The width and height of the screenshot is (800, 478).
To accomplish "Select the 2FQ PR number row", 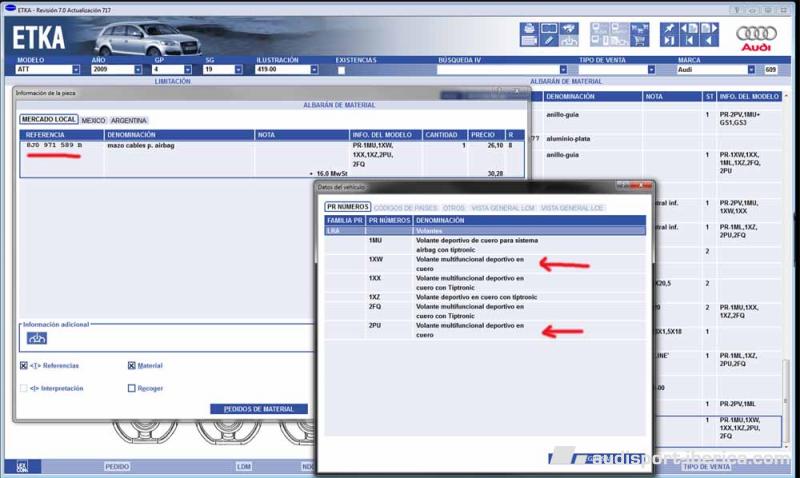I will [x=485, y=311].
